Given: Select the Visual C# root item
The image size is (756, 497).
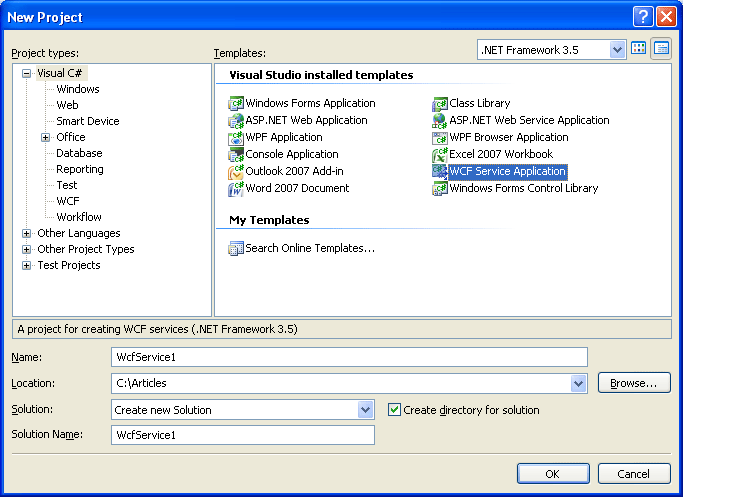Looking at the screenshot, I should [60, 73].
